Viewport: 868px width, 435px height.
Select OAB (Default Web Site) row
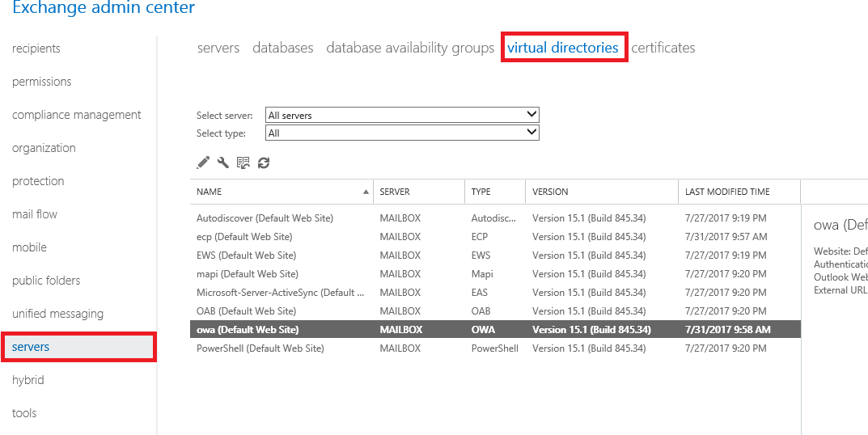[x=495, y=311]
